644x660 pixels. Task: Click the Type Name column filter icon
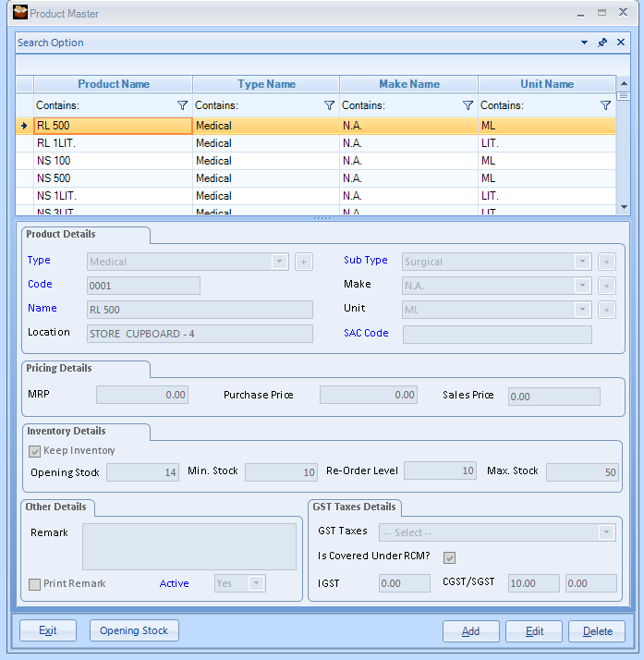[x=330, y=106]
